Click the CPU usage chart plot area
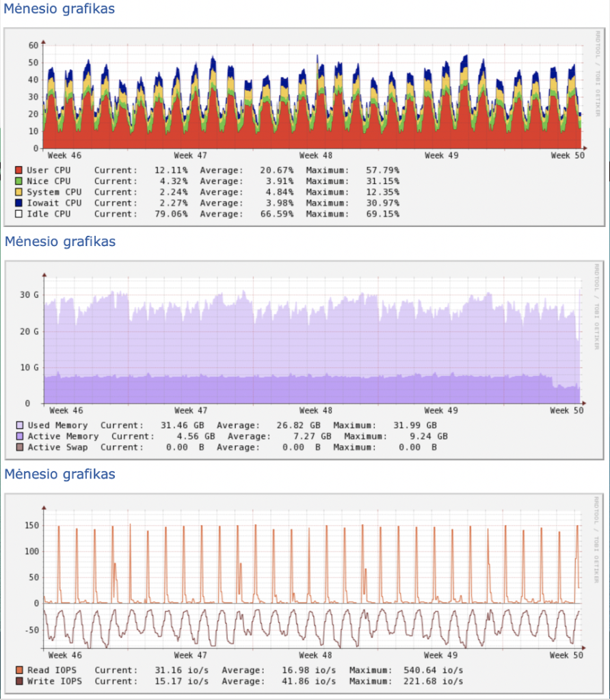 (312, 96)
